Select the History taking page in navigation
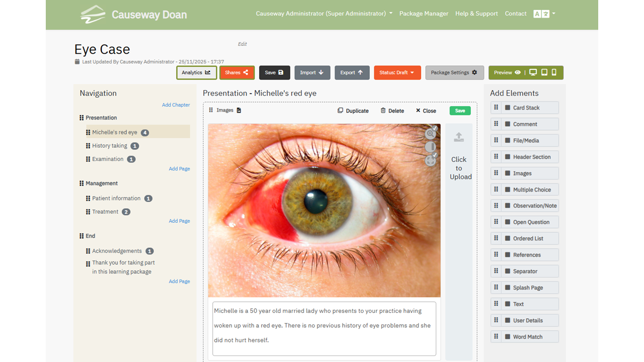This screenshot has width=644, height=362. [x=110, y=146]
